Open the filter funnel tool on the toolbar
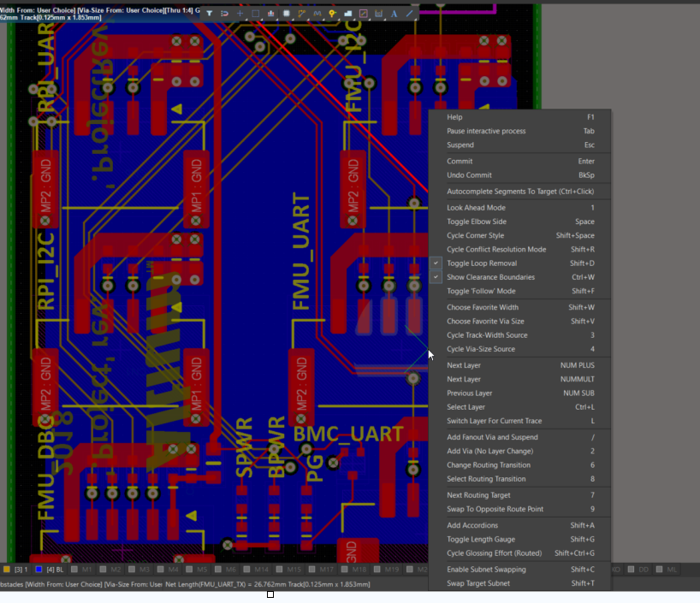This screenshot has height=603, width=700. (210, 13)
